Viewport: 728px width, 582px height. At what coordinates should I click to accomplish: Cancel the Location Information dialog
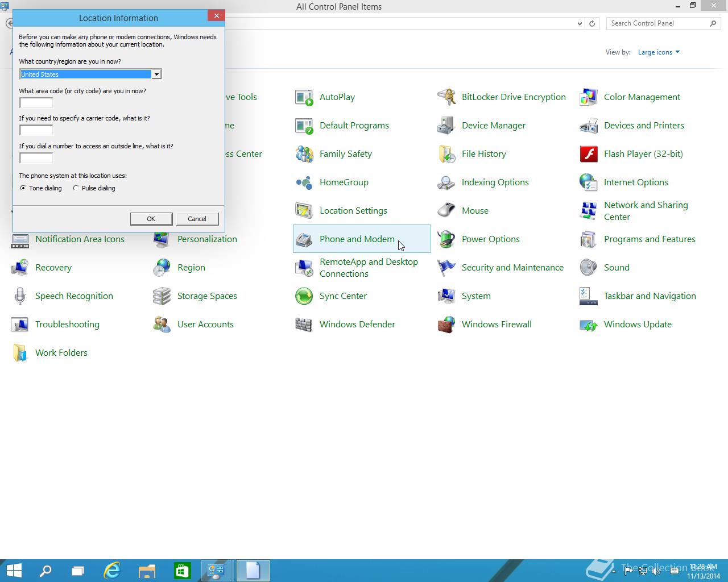197,219
